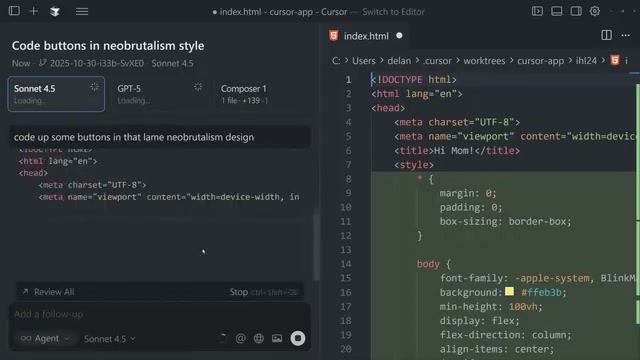Screen dimensions: 640x360
Task: Click Switch to Editor link
Action: click(393, 12)
